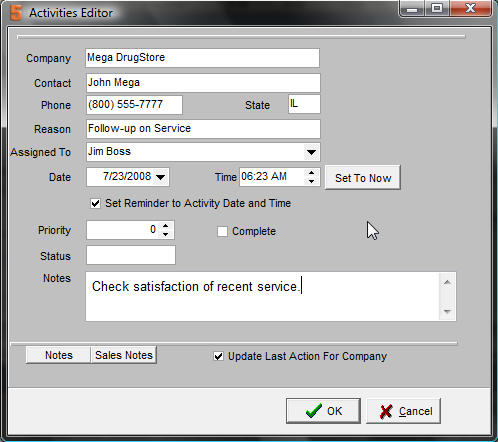Decrease Priority with the down arrow
This screenshot has height=442, width=498.
(166, 234)
